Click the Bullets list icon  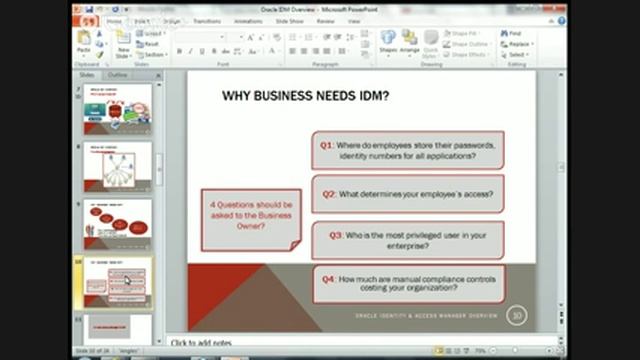pos(293,38)
